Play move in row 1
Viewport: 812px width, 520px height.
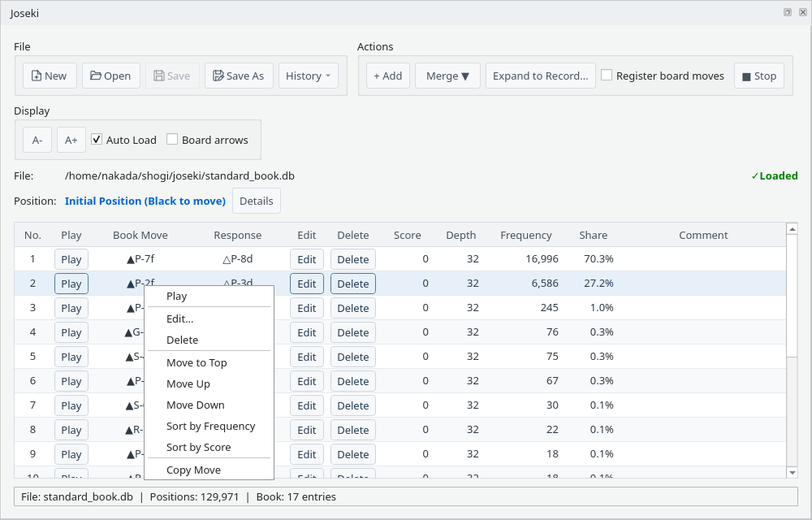point(71,259)
